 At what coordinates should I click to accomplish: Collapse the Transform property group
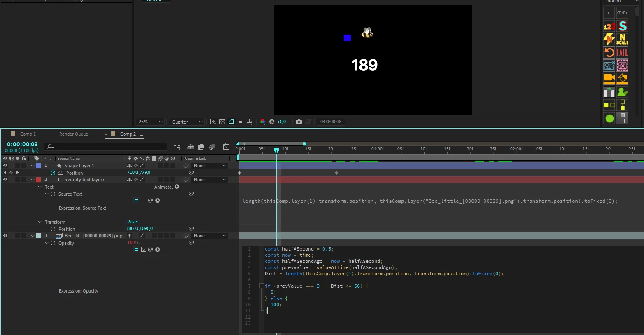(40, 222)
